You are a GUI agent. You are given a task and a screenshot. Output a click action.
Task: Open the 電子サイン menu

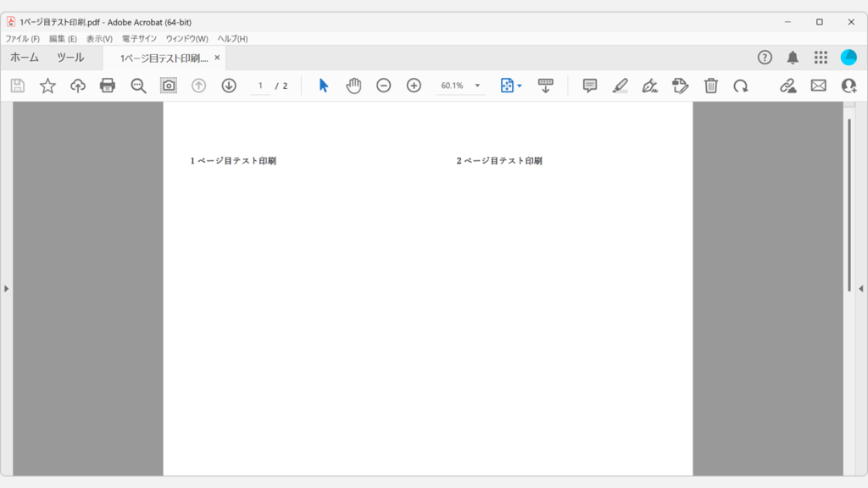[140, 39]
